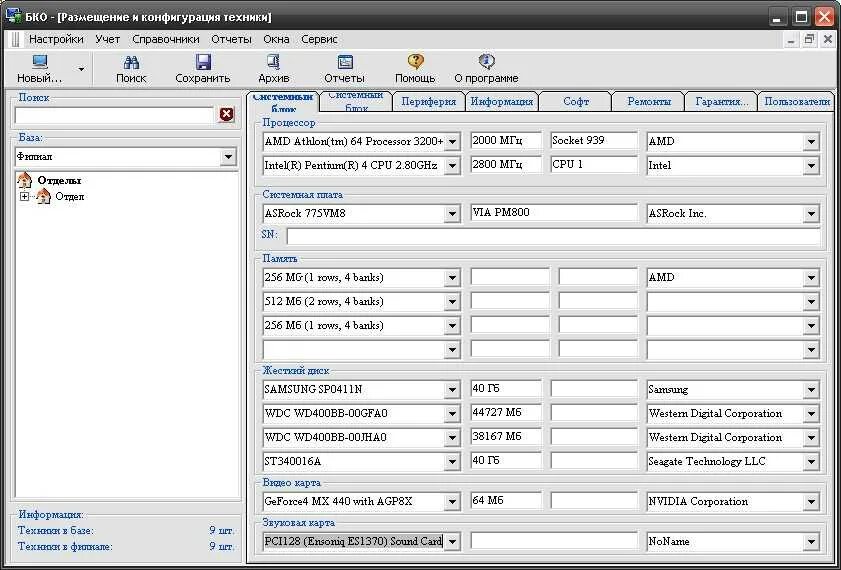Open the SAMSUNG SP0411N disk dropdown
The image size is (841, 570).
click(x=452, y=389)
